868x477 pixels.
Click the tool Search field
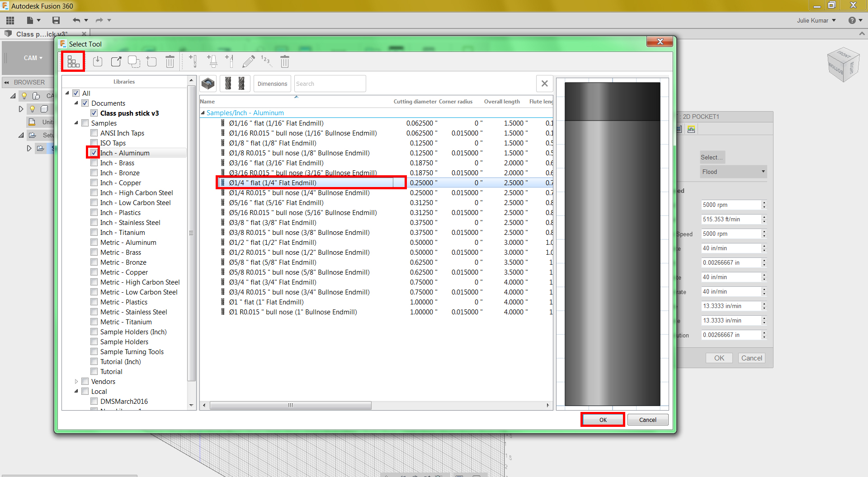click(x=330, y=84)
